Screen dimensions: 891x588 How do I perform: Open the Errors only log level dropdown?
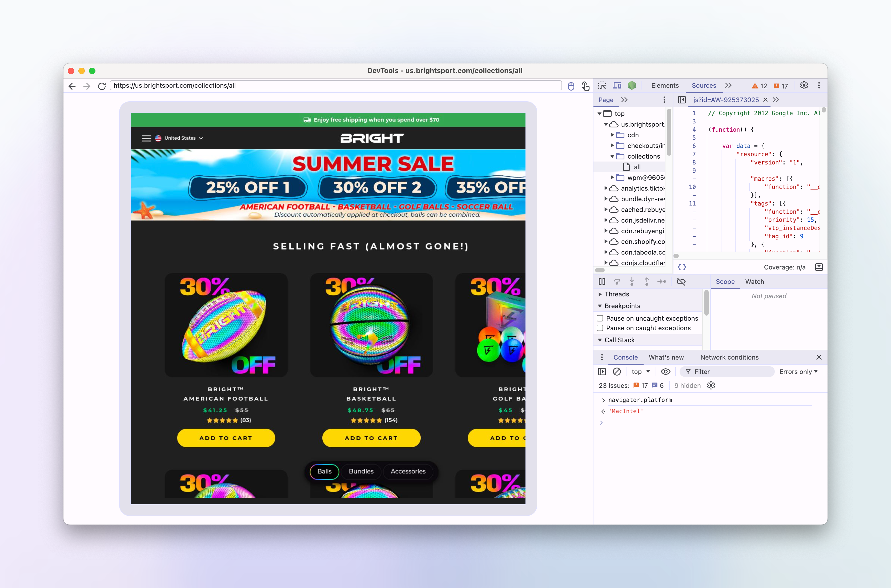pos(798,372)
